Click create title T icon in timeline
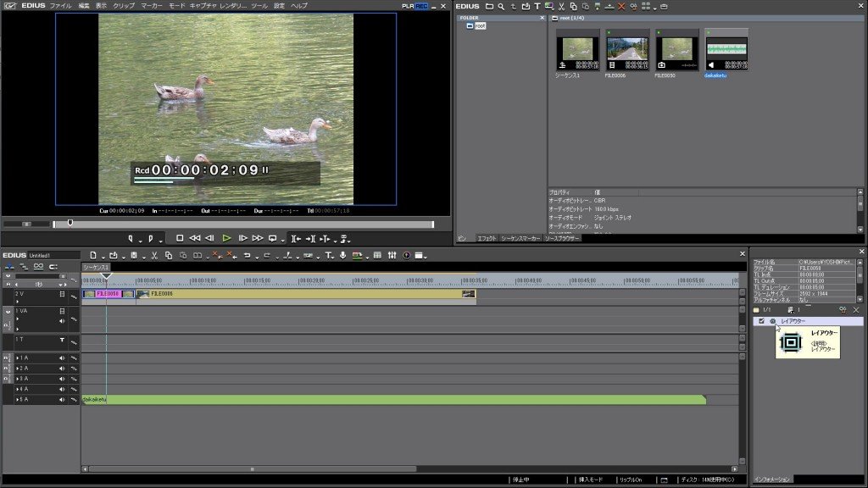The width and height of the screenshot is (868, 488). tap(329, 255)
